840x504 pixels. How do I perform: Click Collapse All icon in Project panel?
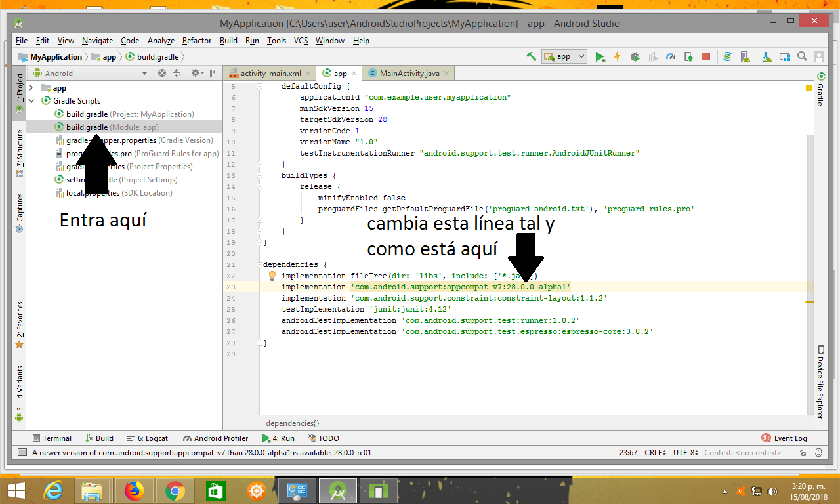tap(176, 73)
